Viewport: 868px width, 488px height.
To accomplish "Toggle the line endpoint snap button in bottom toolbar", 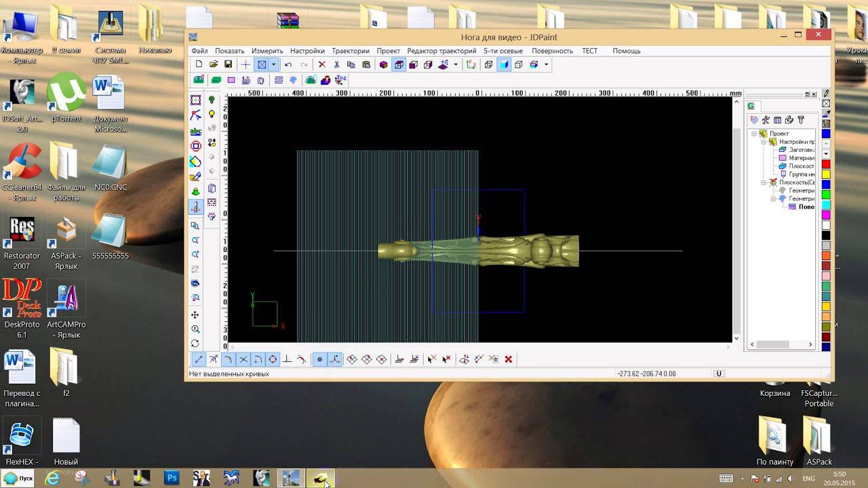I will click(198, 359).
